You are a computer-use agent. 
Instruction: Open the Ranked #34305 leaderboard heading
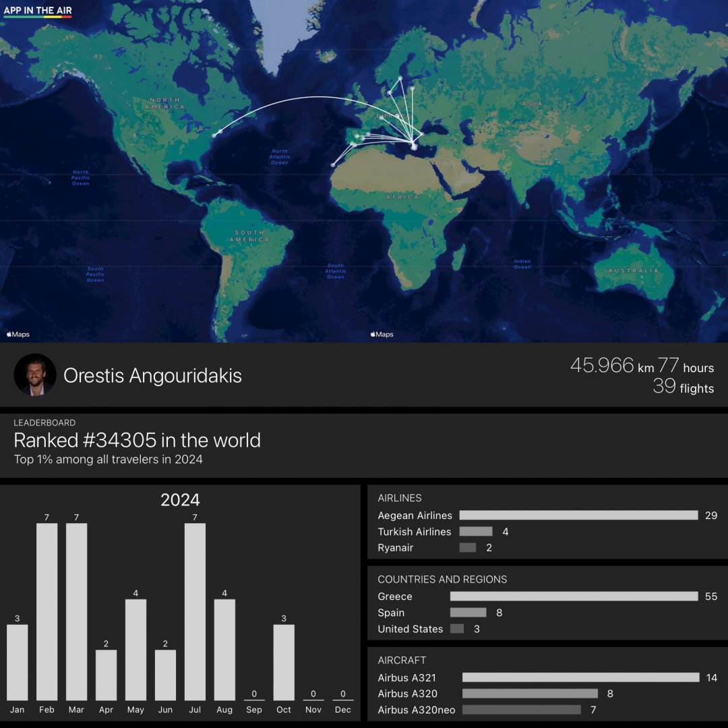coord(137,440)
